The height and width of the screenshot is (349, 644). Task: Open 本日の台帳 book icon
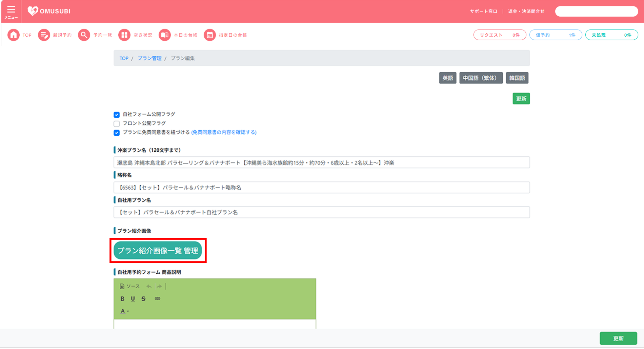pyautogui.click(x=164, y=35)
